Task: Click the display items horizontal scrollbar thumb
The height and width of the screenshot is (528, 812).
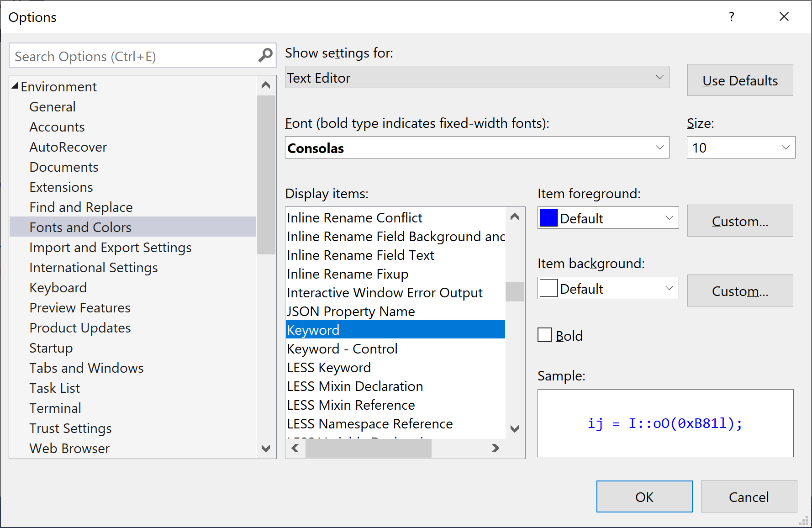Action: tap(368, 448)
